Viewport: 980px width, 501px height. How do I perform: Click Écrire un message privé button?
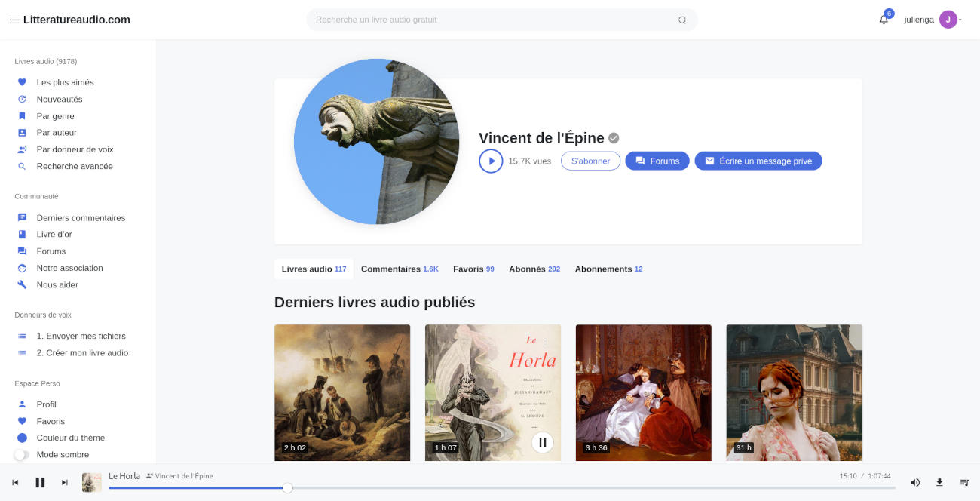(x=758, y=161)
